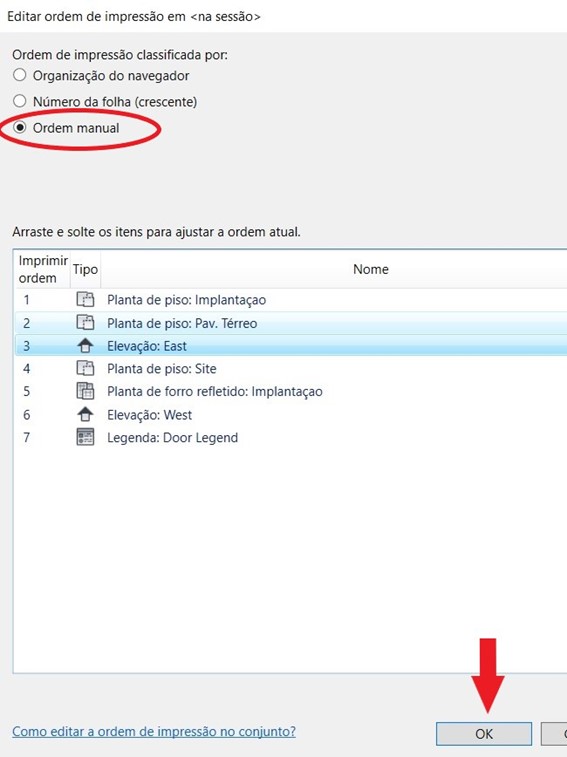Click the elevation icon beside Elevação: West

click(x=85, y=414)
